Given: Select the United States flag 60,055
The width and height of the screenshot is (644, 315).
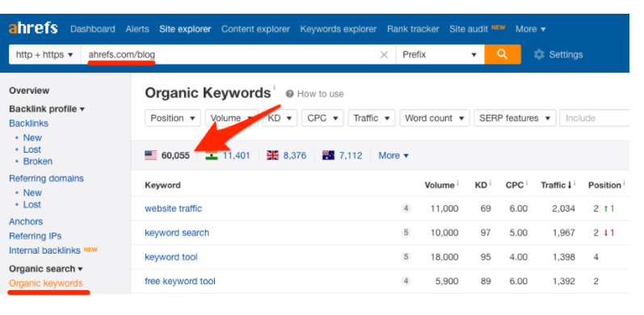Looking at the screenshot, I should 167,155.
